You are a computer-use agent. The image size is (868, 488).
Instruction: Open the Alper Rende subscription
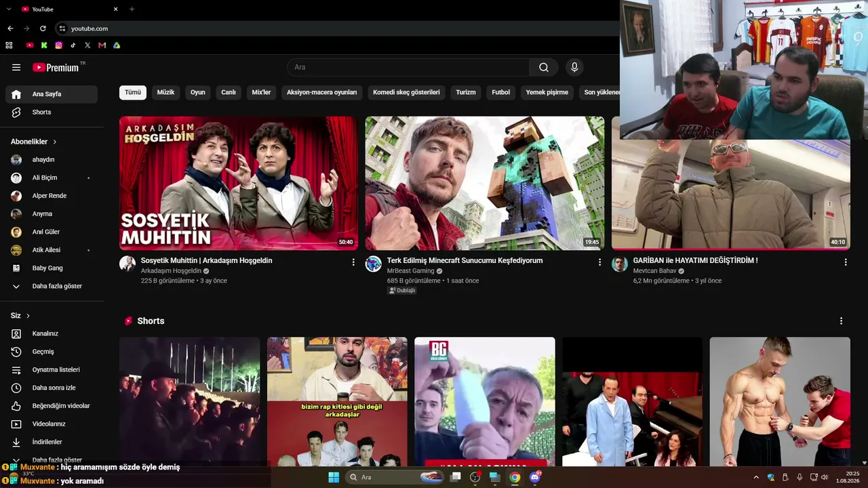[52, 196]
